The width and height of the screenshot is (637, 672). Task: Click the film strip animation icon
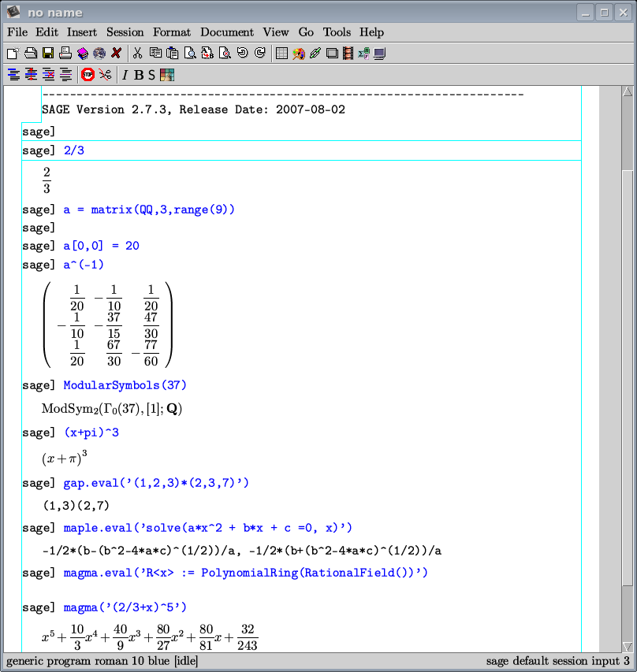point(348,54)
